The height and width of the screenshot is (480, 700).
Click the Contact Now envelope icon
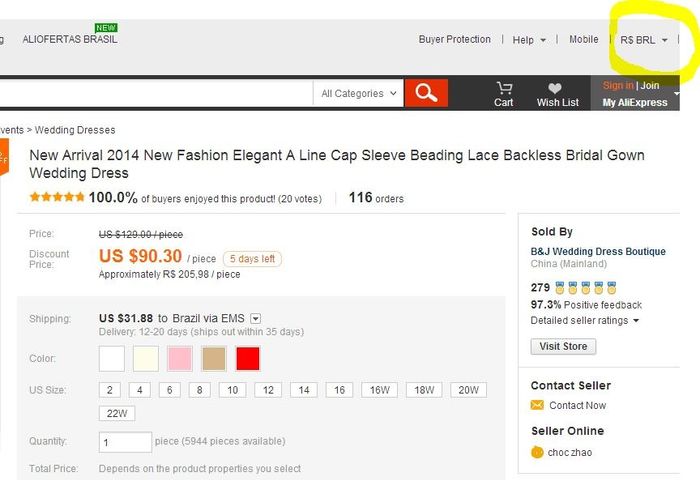(x=537, y=405)
